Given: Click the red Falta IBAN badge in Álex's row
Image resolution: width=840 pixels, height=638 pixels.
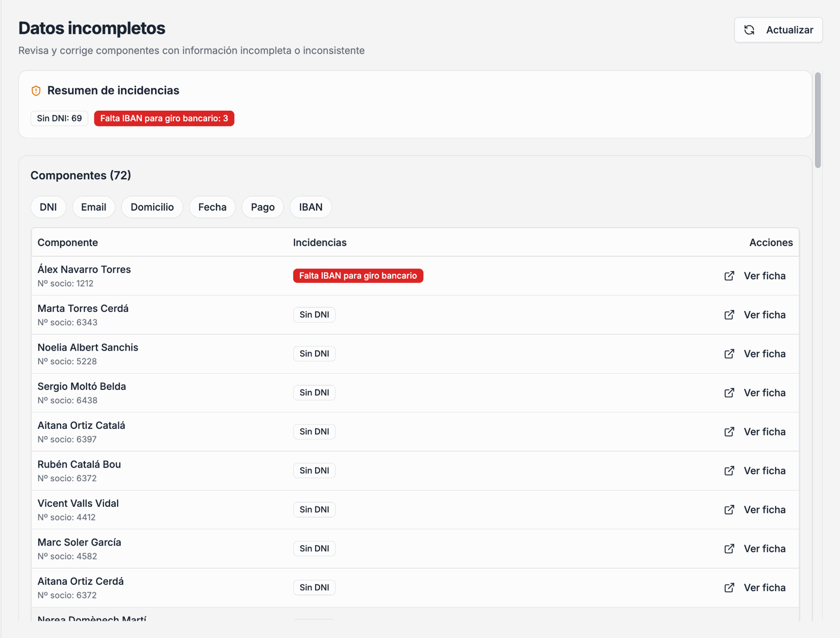Looking at the screenshot, I should 358,276.
